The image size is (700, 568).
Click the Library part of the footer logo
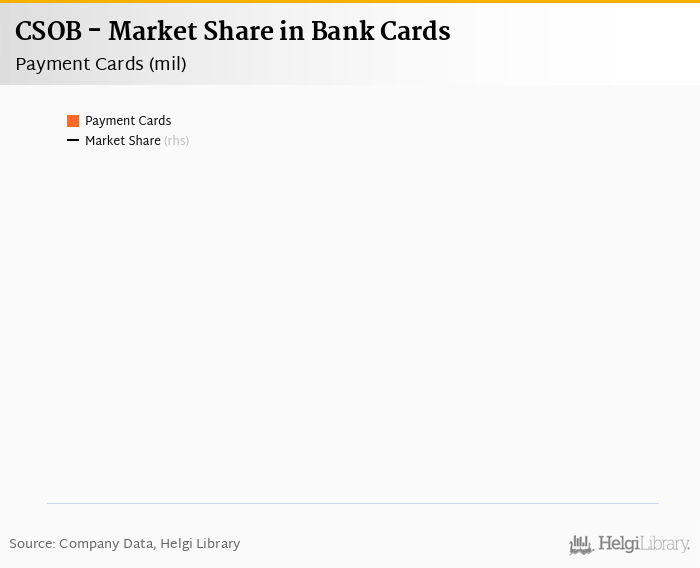pos(665,544)
